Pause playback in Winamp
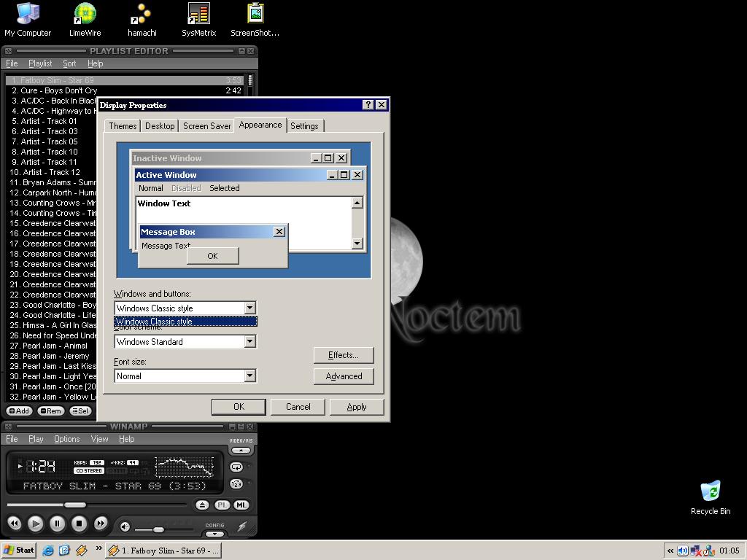Screen dimensions: 747x560 click(x=57, y=524)
